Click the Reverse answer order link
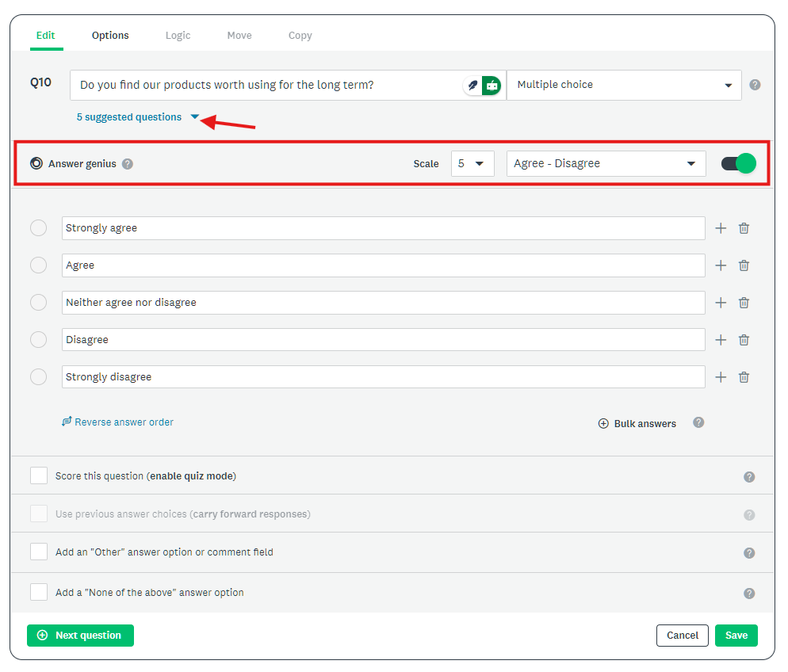 click(117, 422)
